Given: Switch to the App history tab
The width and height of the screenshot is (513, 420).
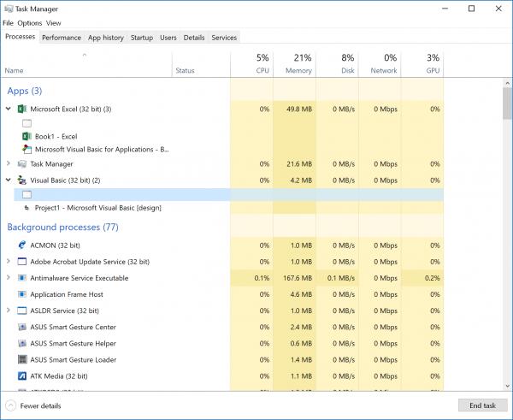Looking at the screenshot, I should (x=106, y=38).
